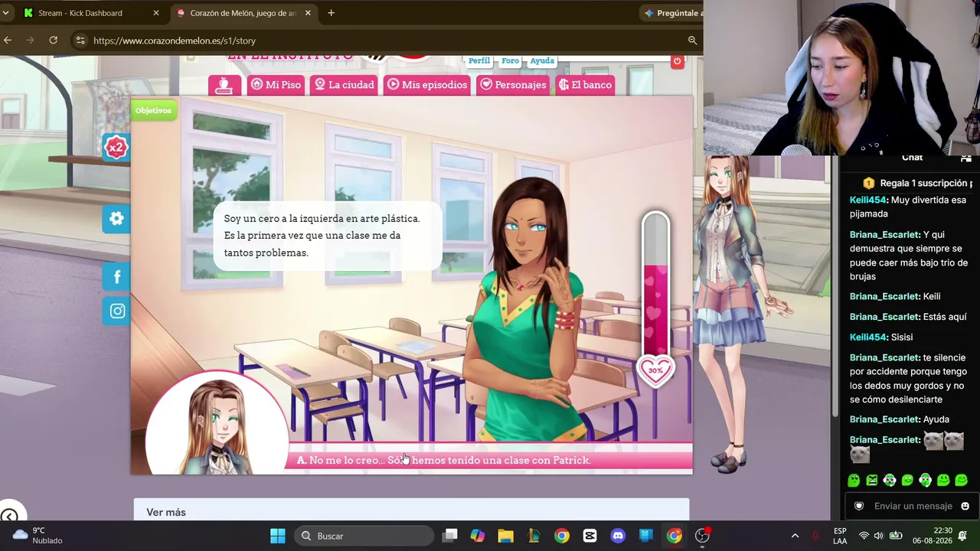
Task: Go to La ciudad
Action: pyautogui.click(x=345, y=85)
